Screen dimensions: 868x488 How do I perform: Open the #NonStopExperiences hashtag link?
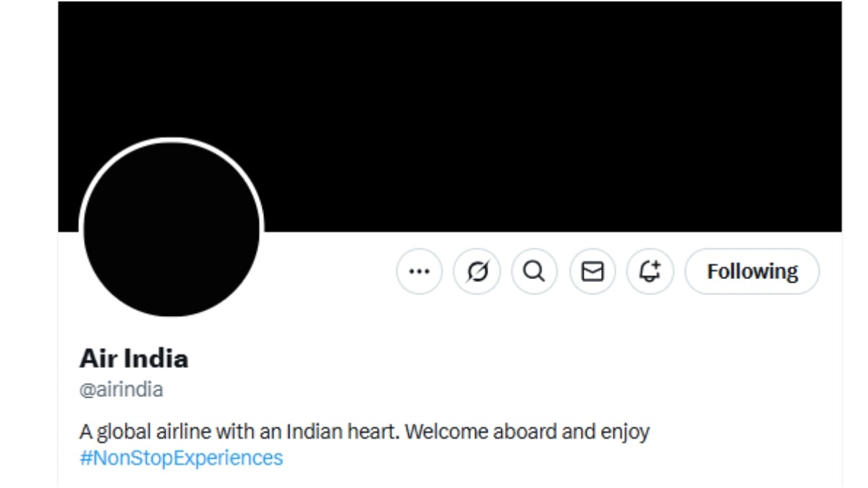tap(182, 458)
